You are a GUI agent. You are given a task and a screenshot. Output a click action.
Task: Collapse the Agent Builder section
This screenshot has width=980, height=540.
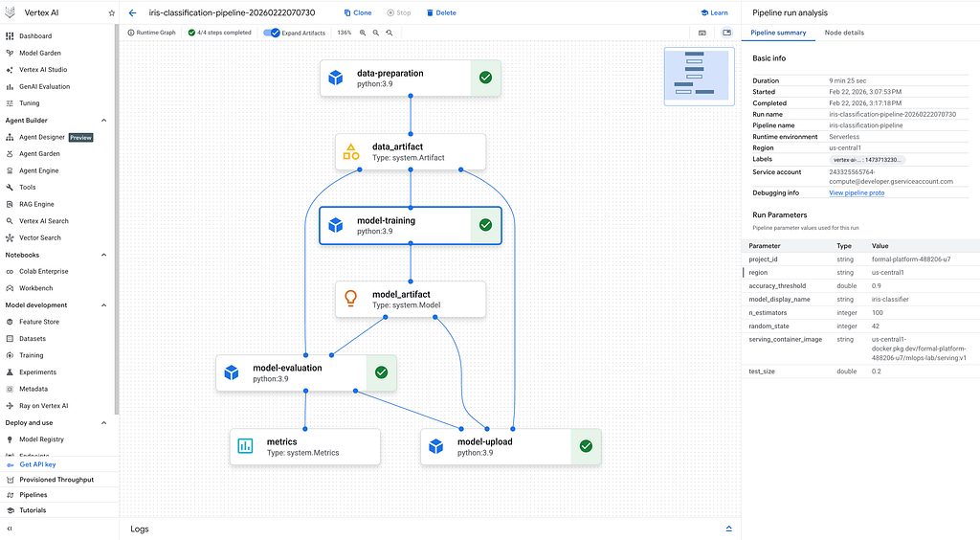click(x=103, y=121)
